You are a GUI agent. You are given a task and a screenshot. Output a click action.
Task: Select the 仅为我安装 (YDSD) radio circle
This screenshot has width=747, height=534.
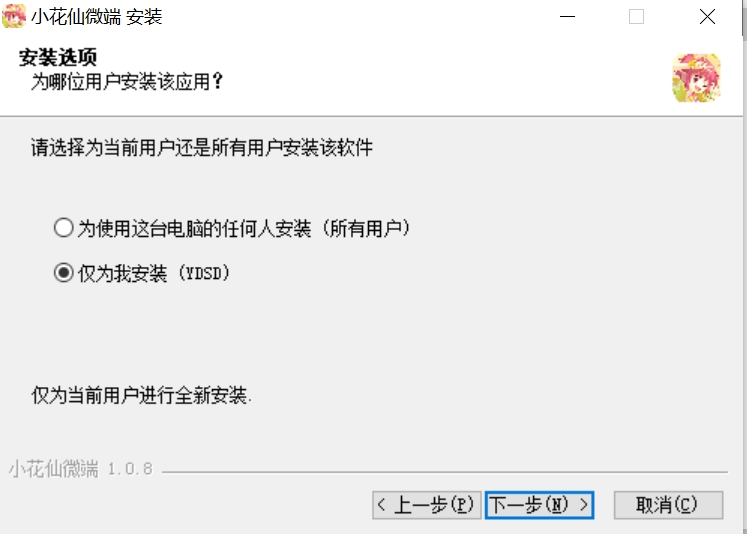(63, 273)
